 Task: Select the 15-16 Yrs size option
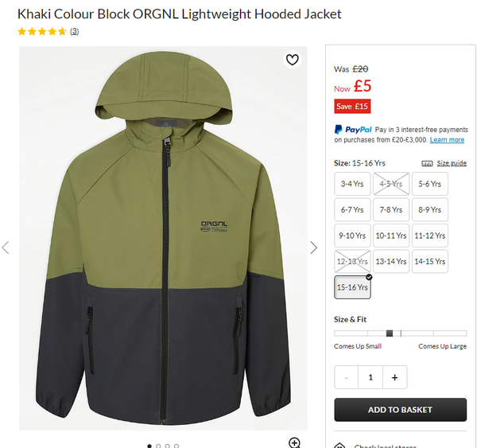(x=352, y=287)
